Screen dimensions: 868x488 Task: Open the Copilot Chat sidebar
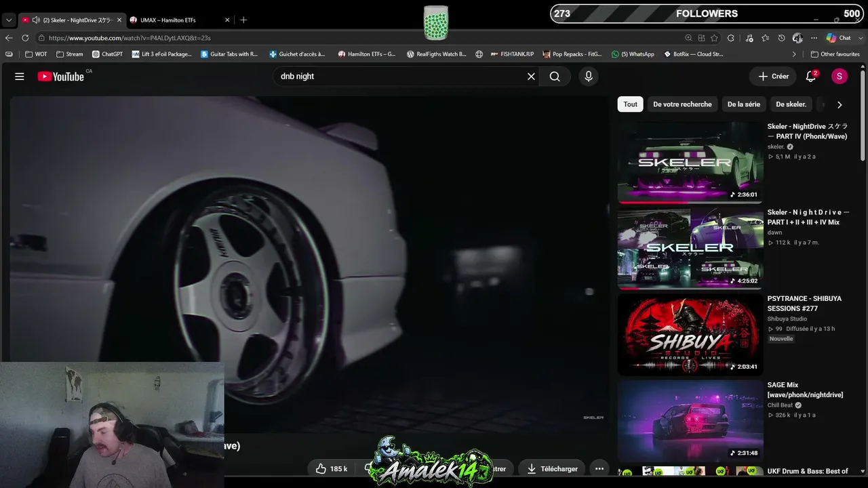[839, 38]
